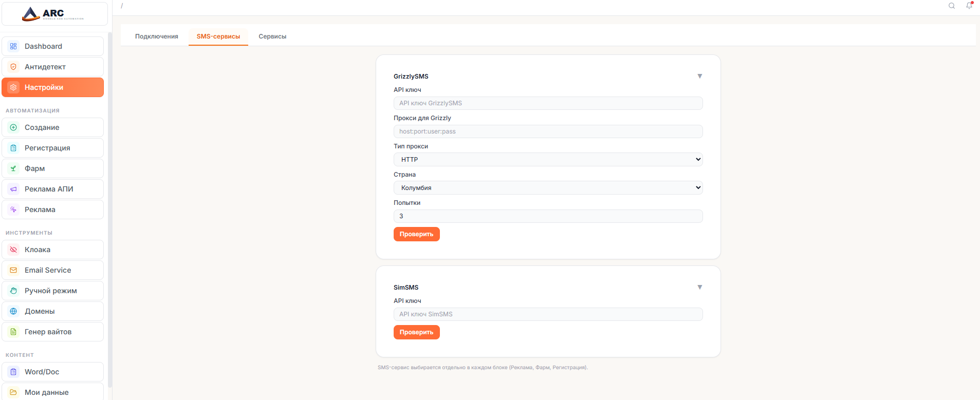Viewport: 980px width, 400px height.
Task: Switch to the Подключения tab
Action: [x=156, y=36]
